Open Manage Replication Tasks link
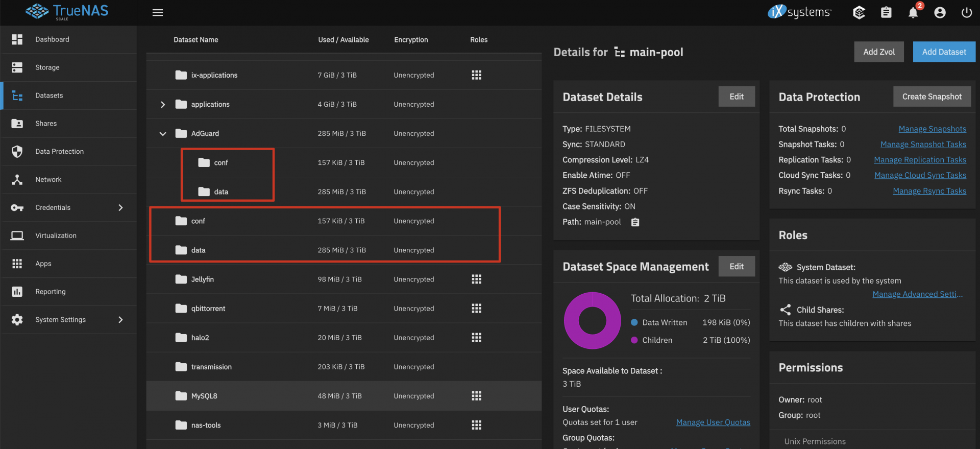The width and height of the screenshot is (980, 449). pos(920,160)
